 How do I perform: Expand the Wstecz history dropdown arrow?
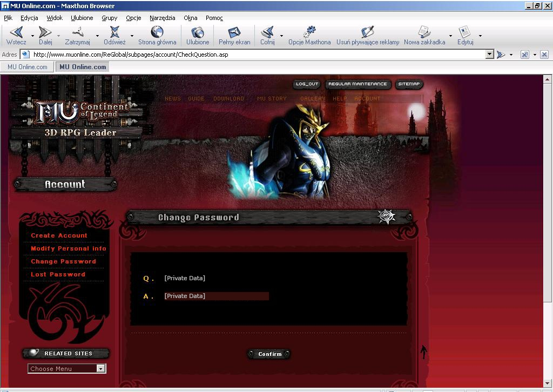coord(32,36)
